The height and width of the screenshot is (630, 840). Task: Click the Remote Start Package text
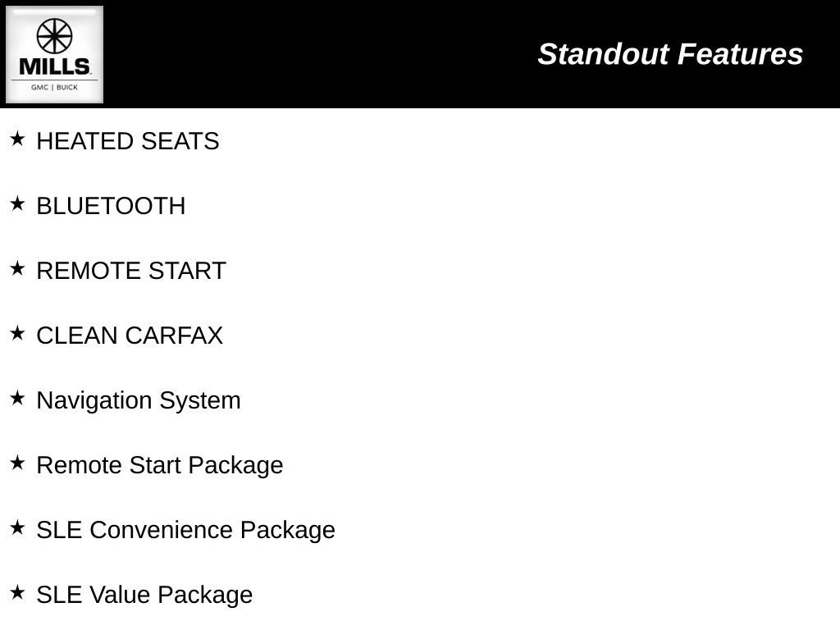[x=160, y=465]
